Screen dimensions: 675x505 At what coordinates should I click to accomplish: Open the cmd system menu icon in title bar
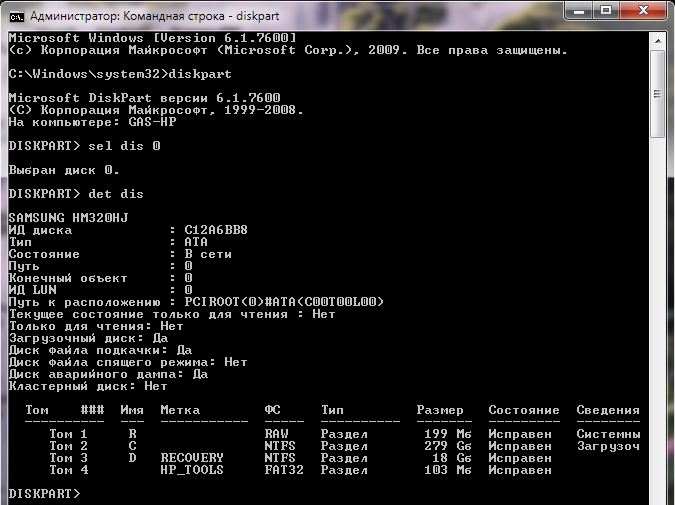16,17
